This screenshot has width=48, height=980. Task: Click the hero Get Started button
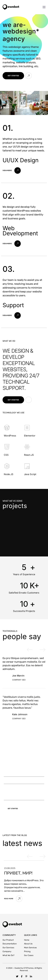tap(13, 76)
